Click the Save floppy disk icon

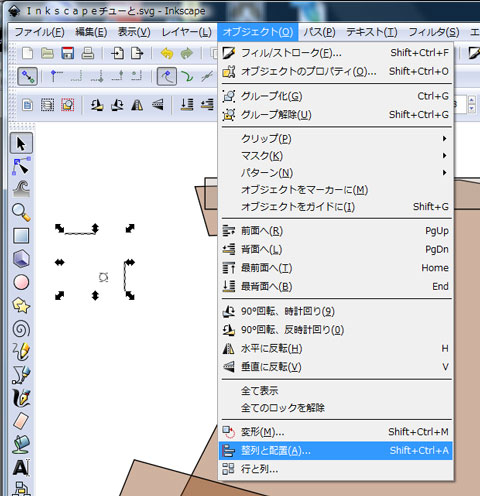click(x=68, y=53)
